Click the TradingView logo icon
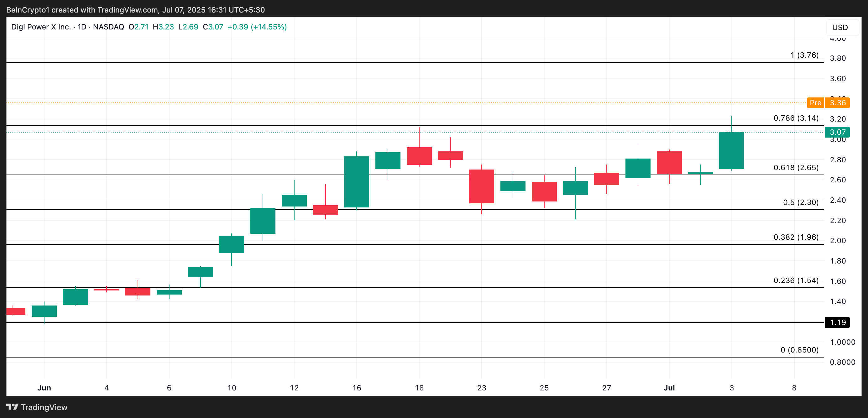The height and width of the screenshot is (418, 868). (x=12, y=407)
